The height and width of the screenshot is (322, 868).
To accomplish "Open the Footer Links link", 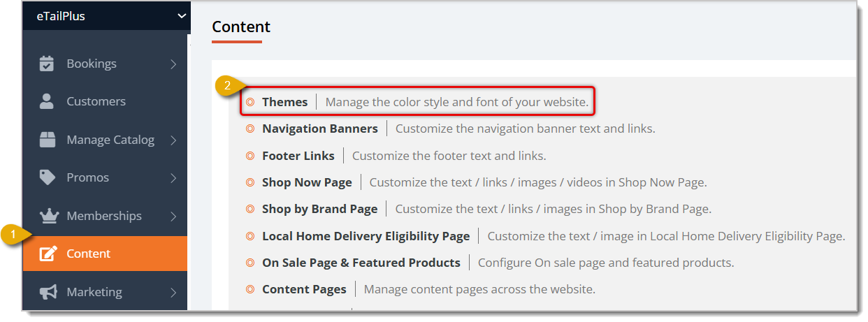I will [298, 156].
